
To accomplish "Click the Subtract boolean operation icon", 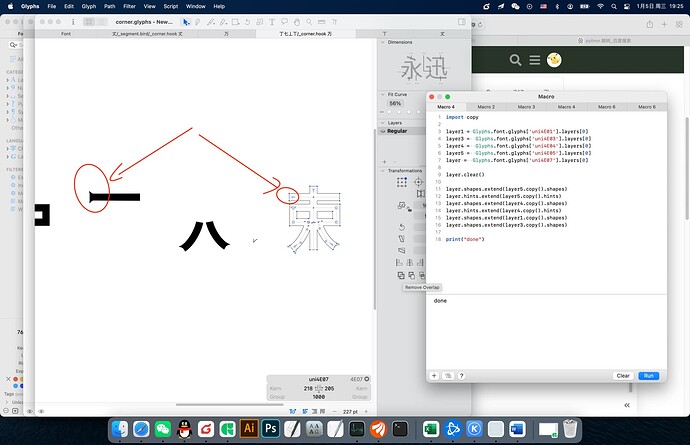I will (x=411, y=275).
